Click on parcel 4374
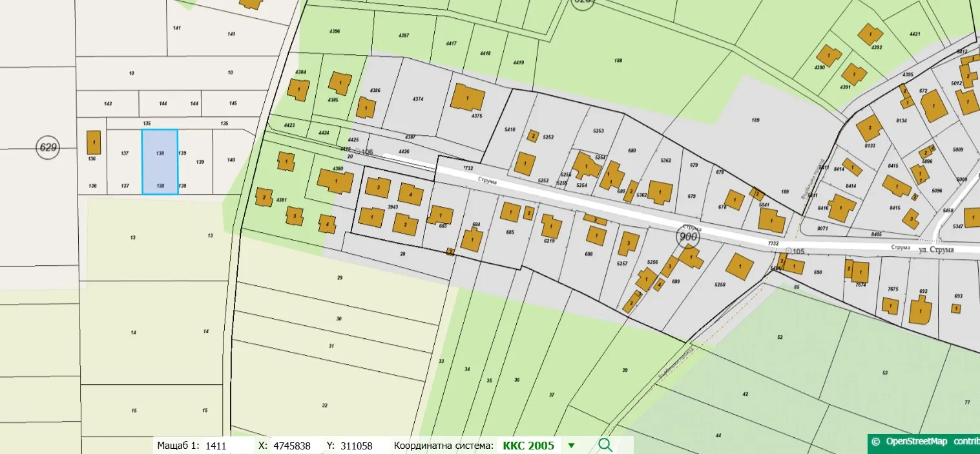The width and height of the screenshot is (980, 454). (417, 99)
